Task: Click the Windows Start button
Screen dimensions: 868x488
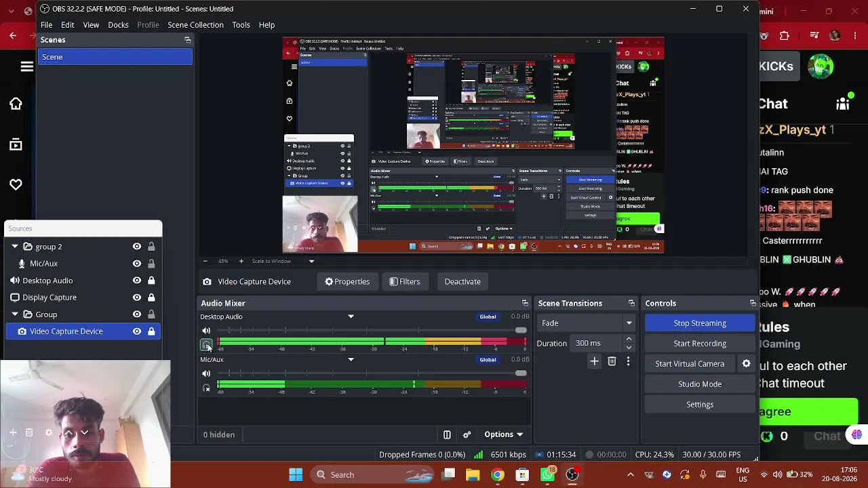Action: coord(296,474)
